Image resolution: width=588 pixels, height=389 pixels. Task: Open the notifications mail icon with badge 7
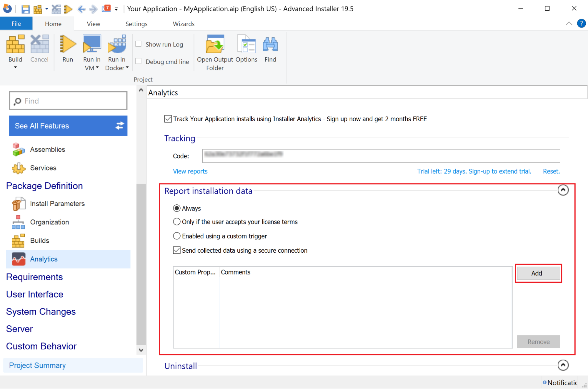pos(106,9)
